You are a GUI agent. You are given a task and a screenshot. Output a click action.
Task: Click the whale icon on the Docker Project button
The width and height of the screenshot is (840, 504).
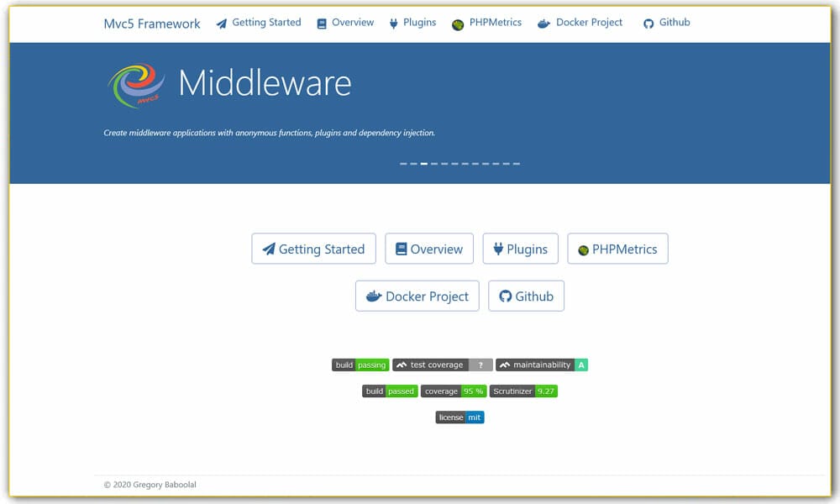(371, 296)
